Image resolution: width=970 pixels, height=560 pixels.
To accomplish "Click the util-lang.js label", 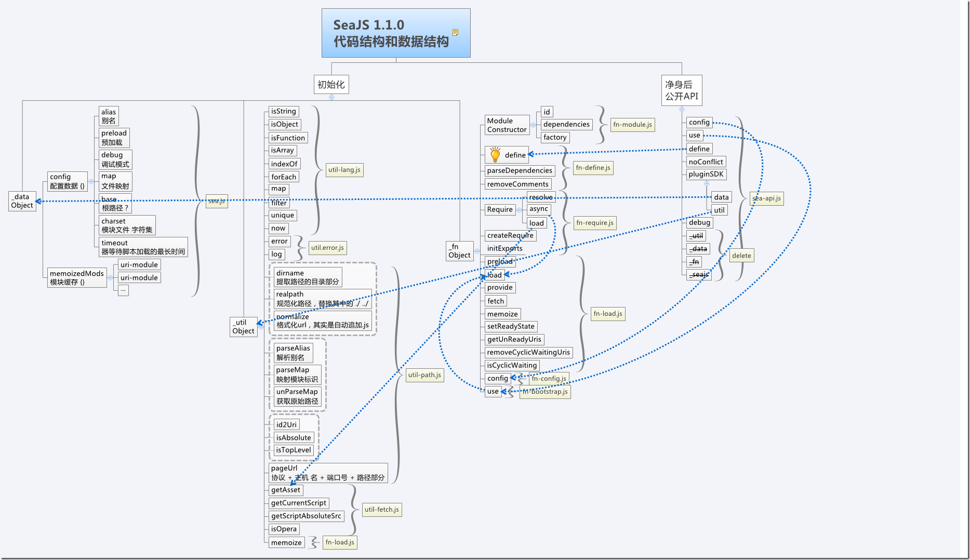I will point(344,170).
